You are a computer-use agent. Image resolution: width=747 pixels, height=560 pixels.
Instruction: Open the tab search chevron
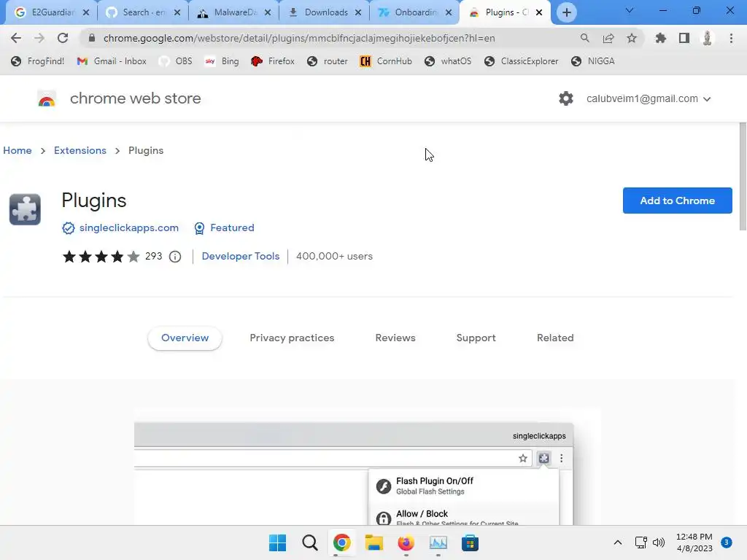[x=630, y=10]
